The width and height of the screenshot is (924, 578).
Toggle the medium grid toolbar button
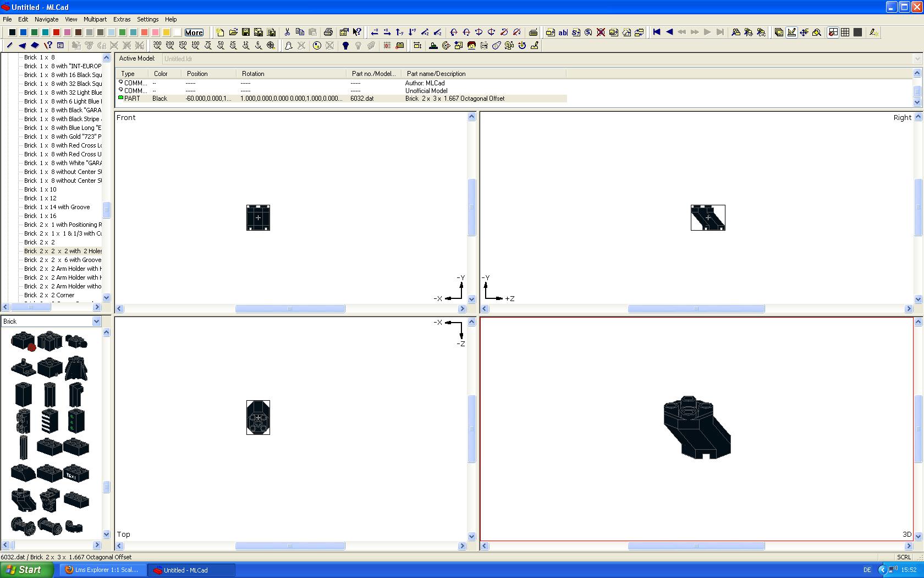coord(845,32)
